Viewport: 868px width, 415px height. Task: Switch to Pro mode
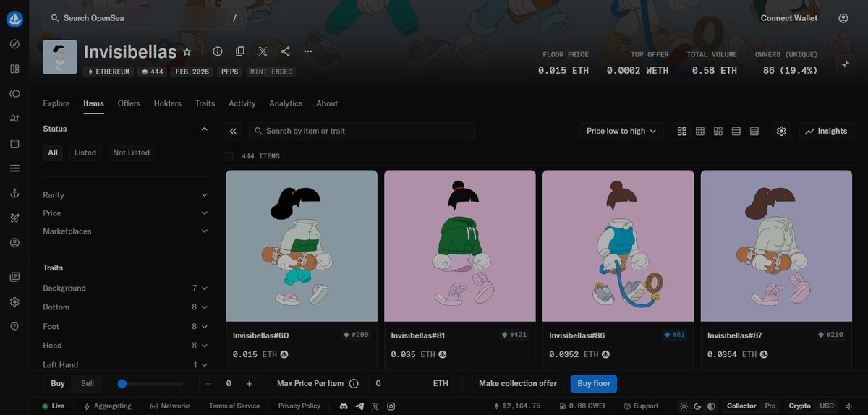[770, 406]
